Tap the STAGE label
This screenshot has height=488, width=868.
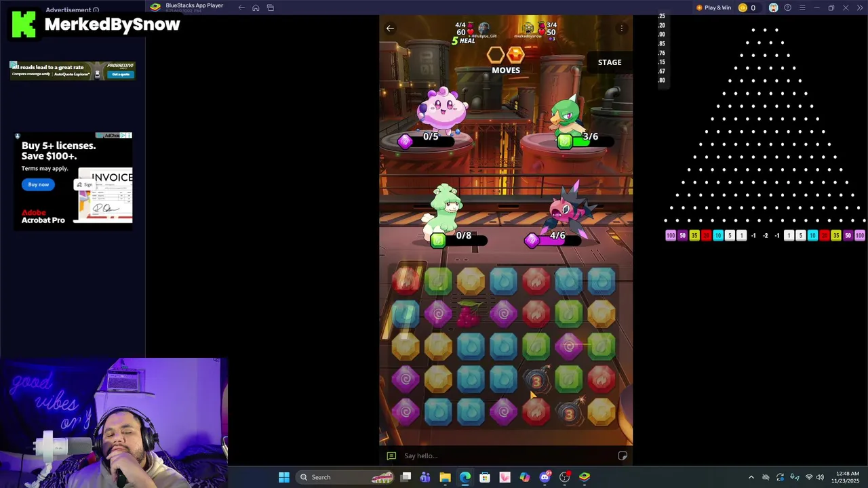pos(610,62)
